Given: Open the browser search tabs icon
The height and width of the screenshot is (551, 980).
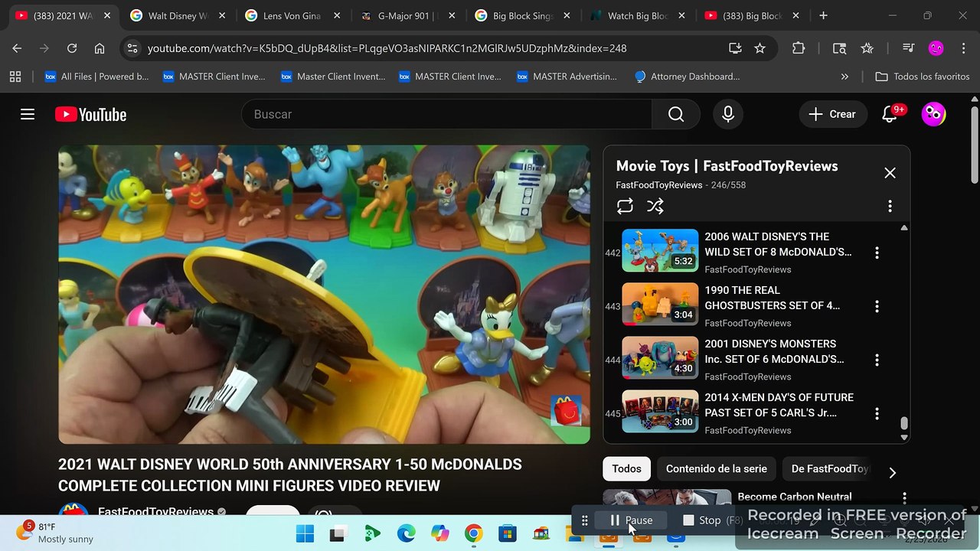Looking at the screenshot, I should 840,48.
